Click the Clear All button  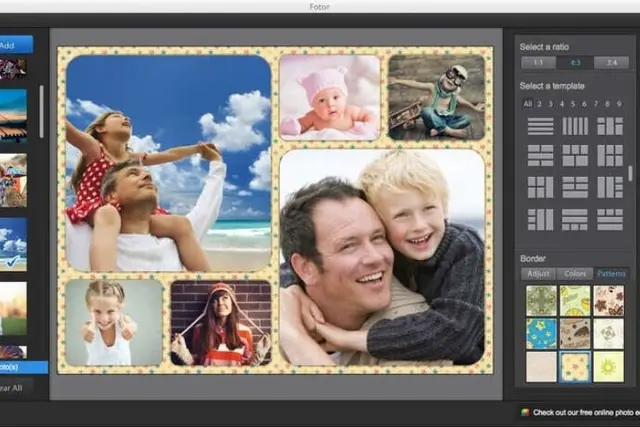pos(14,388)
